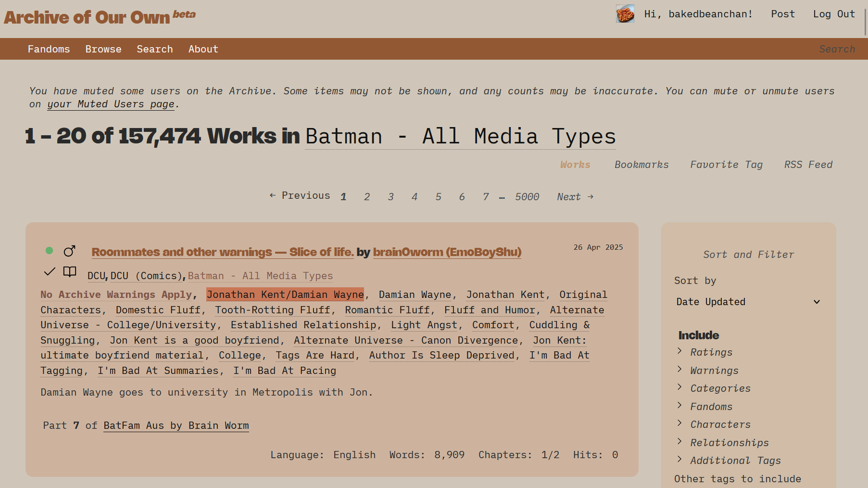Click Alternate Universe - Canon Divergence tag
868x488 pixels.
tap(406, 340)
